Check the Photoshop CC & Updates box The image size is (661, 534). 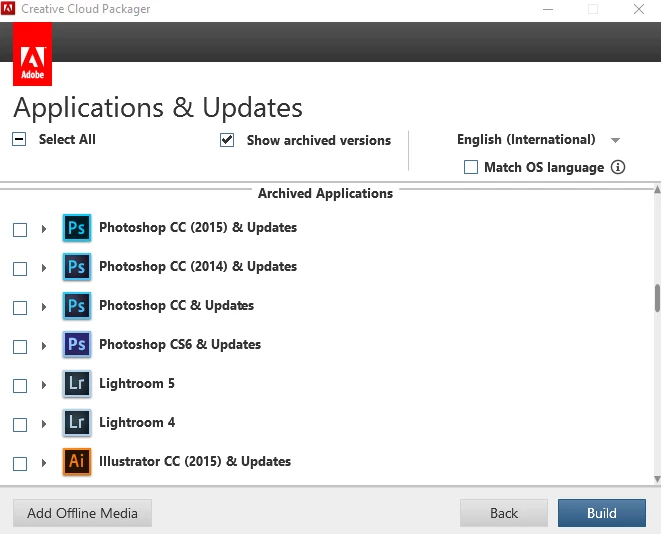pyautogui.click(x=20, y=308)
